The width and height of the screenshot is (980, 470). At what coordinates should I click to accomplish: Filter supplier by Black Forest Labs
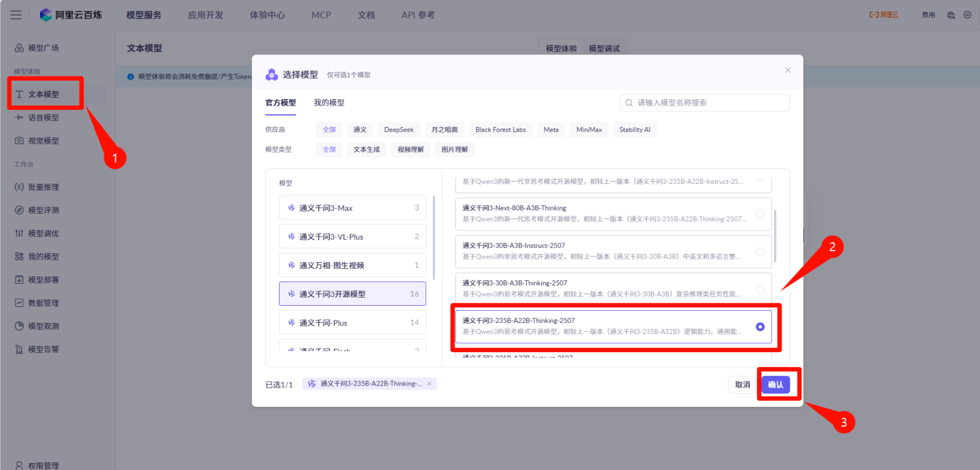(501, 130)
